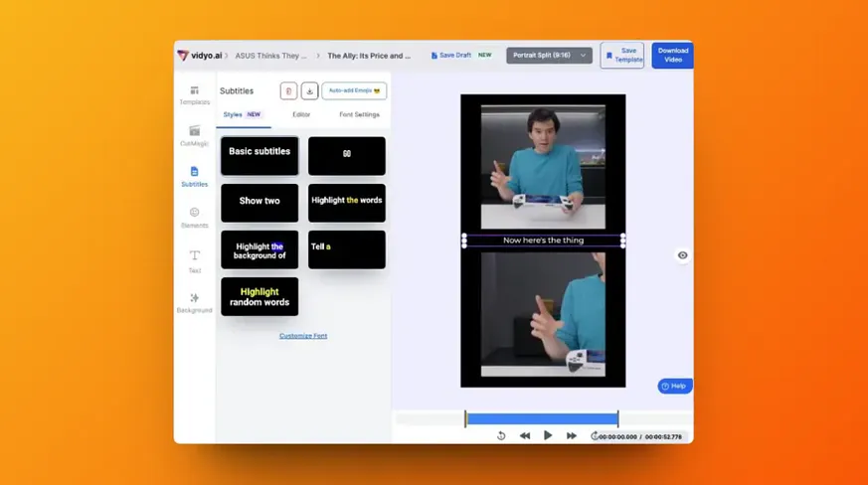Open the Customize Font link
This screenshot has height=485, width=868.
click(x=303, y=336)
